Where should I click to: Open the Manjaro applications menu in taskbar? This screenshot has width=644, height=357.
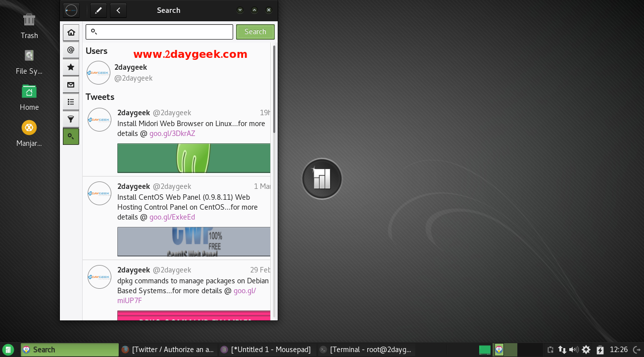click(x=8, y=350)
